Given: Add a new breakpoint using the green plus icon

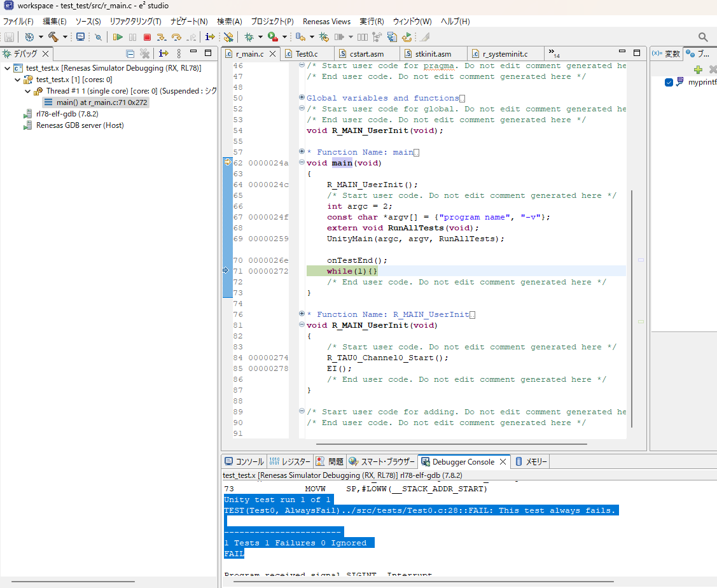Looking at the screenshot, I should point(698,69).
